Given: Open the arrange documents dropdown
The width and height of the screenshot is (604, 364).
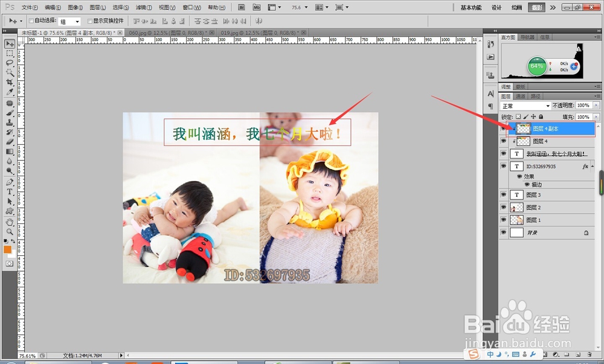Looking at the screenshot, I should coord(322,7).
